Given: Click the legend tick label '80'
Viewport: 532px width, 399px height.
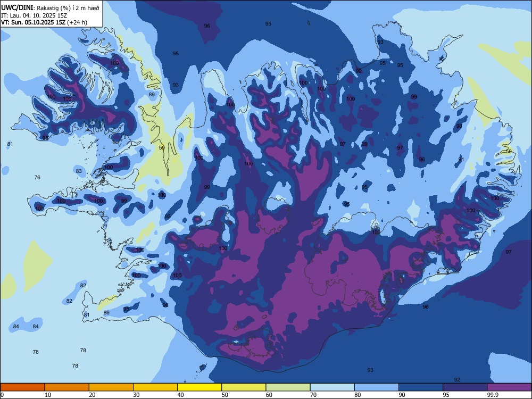Looking at the screenshot, I should [358, 395].
